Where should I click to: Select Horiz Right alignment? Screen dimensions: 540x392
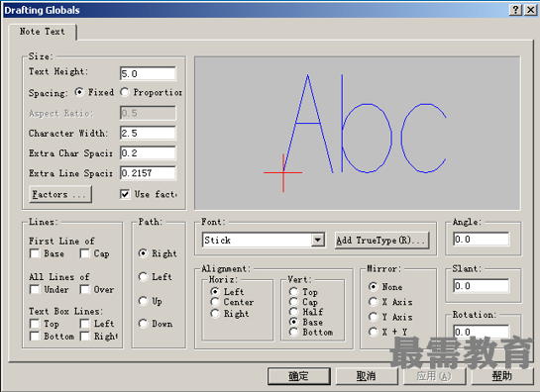(x=215, y=314)
